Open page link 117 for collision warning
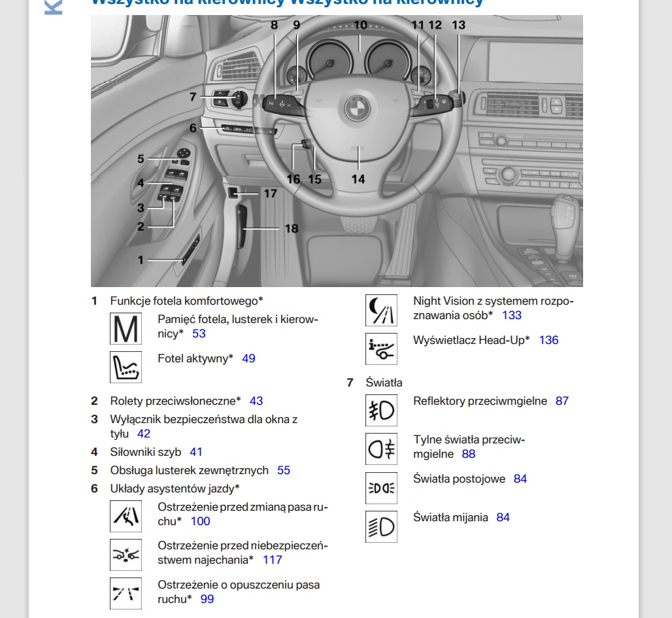 coord(272,560)
